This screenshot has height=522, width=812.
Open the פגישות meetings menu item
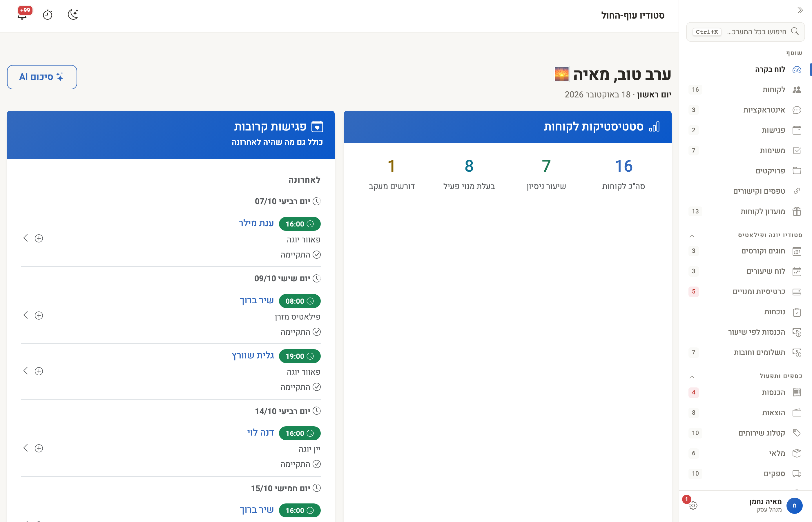745,130
